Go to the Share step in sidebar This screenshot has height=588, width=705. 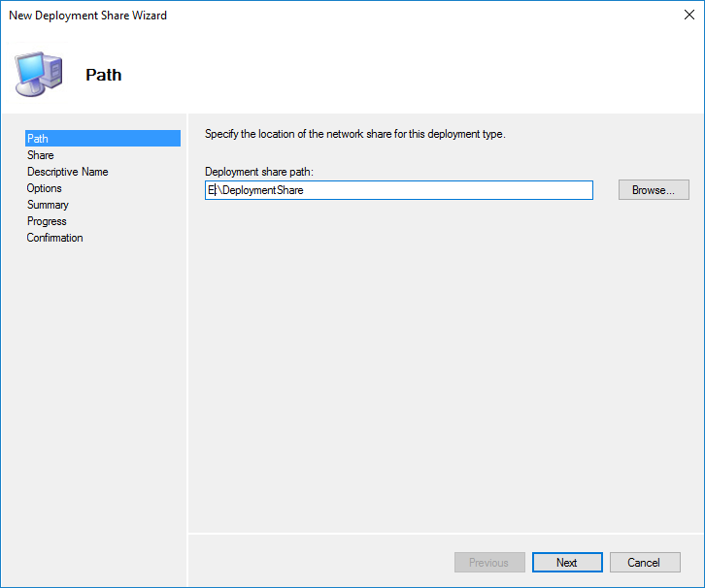coord(41,155)
